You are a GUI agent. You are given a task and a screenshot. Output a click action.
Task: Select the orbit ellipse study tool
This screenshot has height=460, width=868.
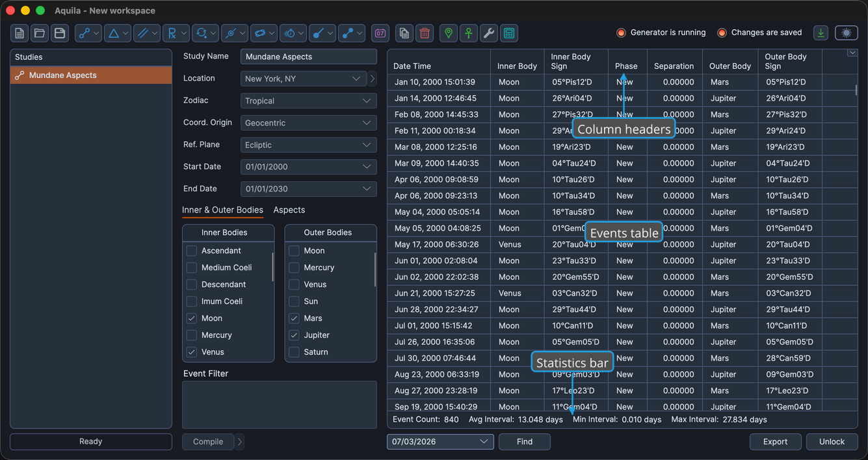(259, 33)
